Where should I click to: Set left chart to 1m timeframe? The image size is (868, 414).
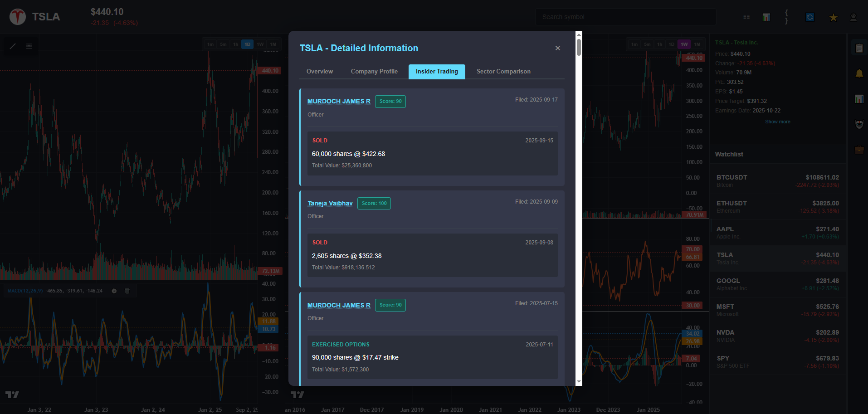210,44
